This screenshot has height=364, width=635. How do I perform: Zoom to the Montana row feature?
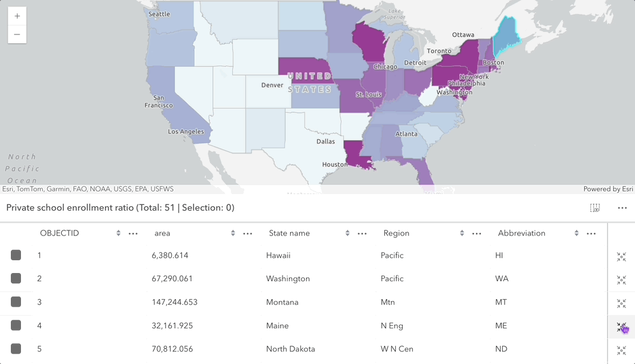622,304
